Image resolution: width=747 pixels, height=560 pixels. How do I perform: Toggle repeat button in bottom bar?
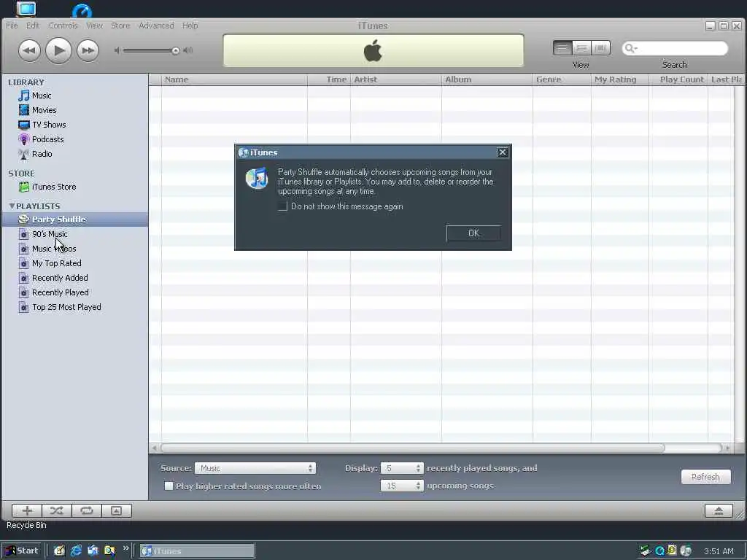click(x=86, y=511)
